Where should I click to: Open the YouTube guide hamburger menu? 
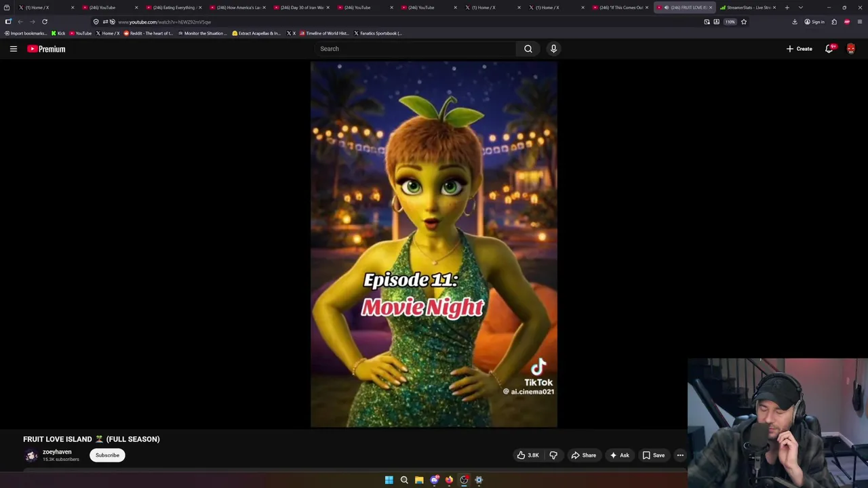(13, 49)
